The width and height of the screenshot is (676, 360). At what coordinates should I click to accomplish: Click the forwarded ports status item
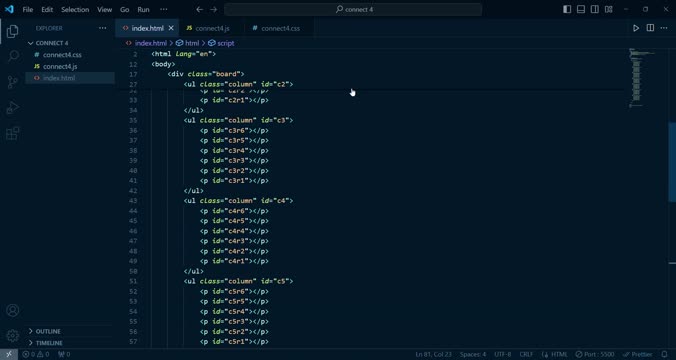pos(64,354)
